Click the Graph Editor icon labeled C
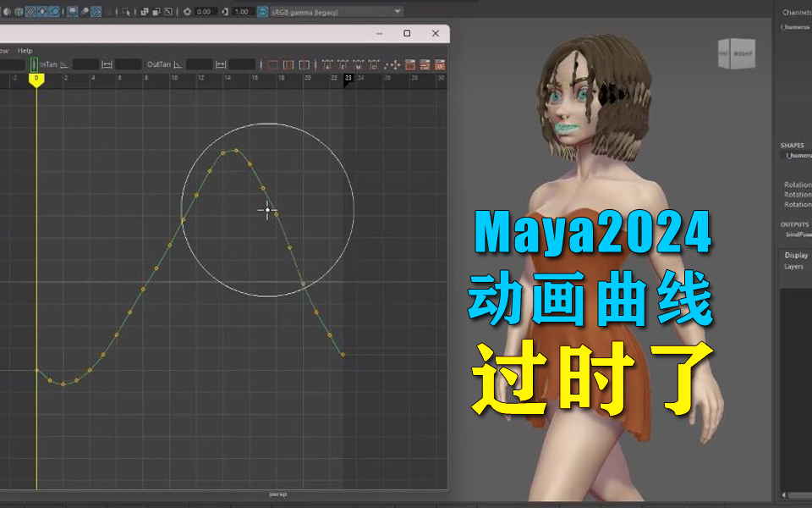Screen dimensions: 812x508 (374, 65)
